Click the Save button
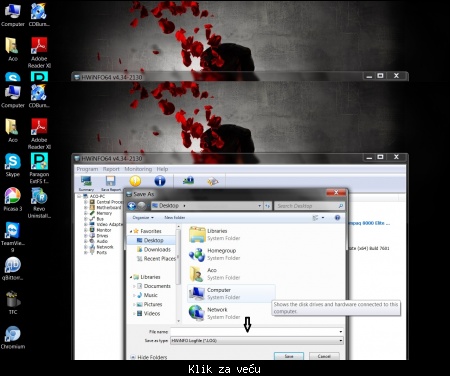Screen dimensions: 450x376 (x=289, y=356)
